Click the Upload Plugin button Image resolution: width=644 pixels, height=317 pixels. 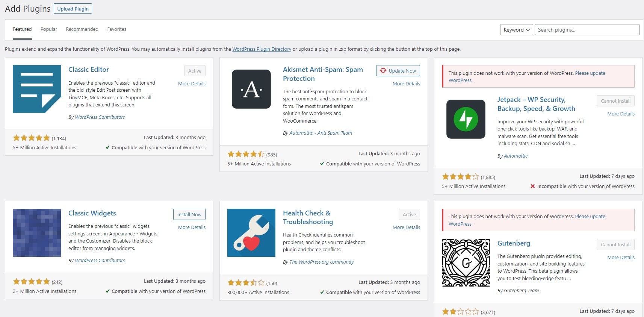73,9
